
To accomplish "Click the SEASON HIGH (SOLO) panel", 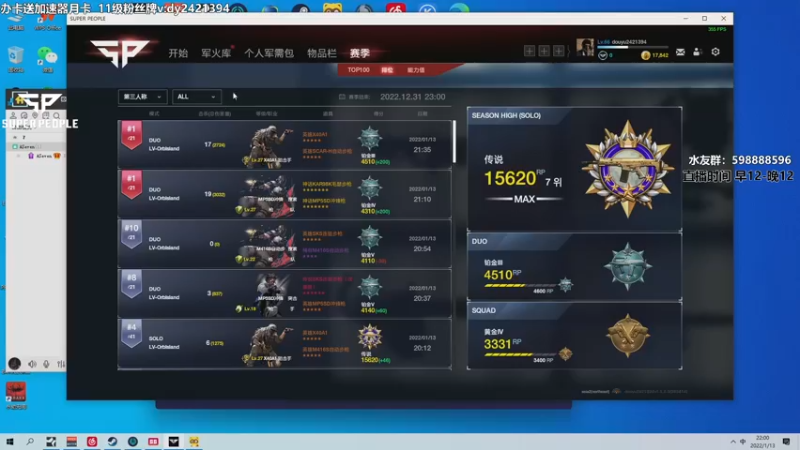I will [574, 169].
